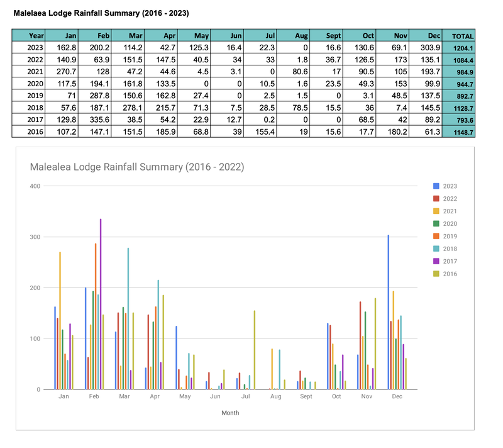Click the yellow Aug 2021 bar
503x448 pixels.
272,369
